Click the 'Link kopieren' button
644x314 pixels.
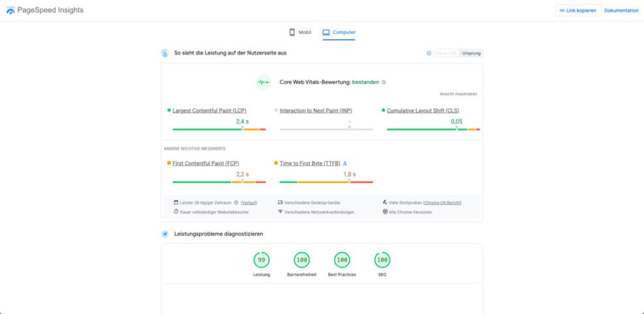[578, 10]
